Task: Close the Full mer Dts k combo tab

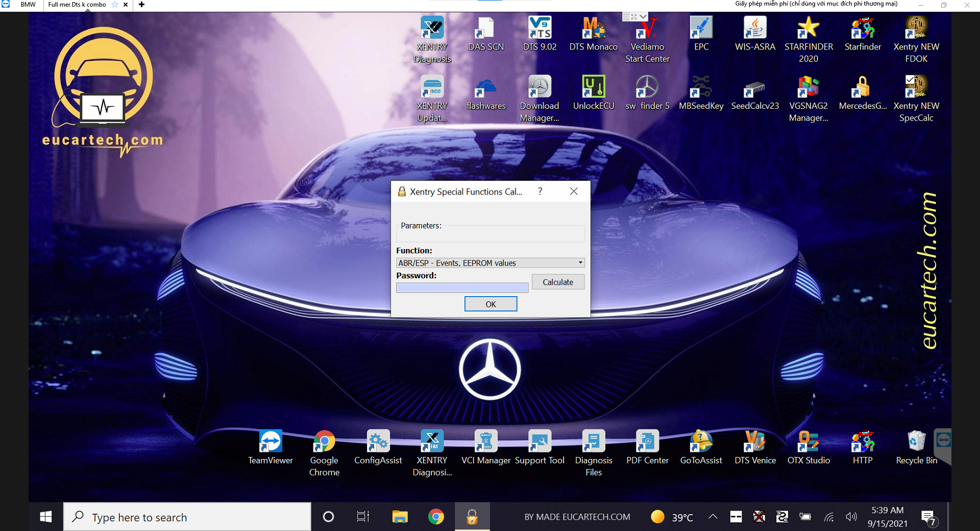Action: [126, 5]
